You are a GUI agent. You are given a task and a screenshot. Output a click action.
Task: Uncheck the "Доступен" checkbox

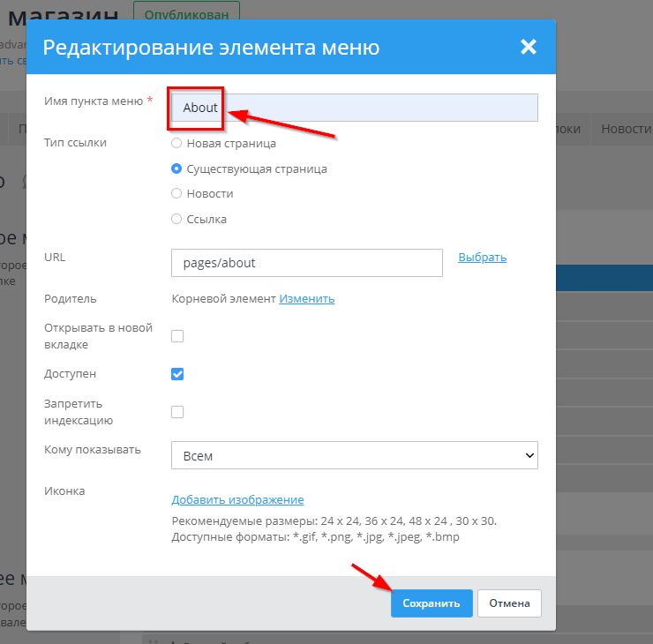pos(177,374)
